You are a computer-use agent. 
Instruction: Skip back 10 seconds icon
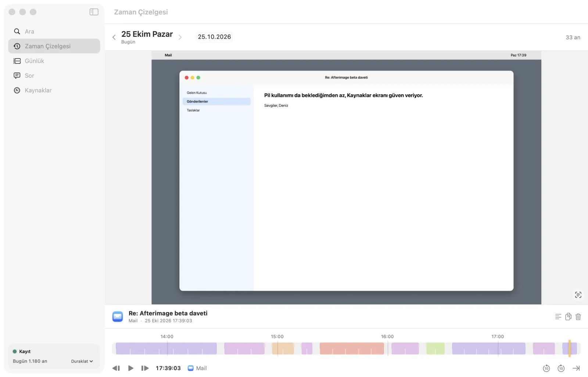click(546, 368)
